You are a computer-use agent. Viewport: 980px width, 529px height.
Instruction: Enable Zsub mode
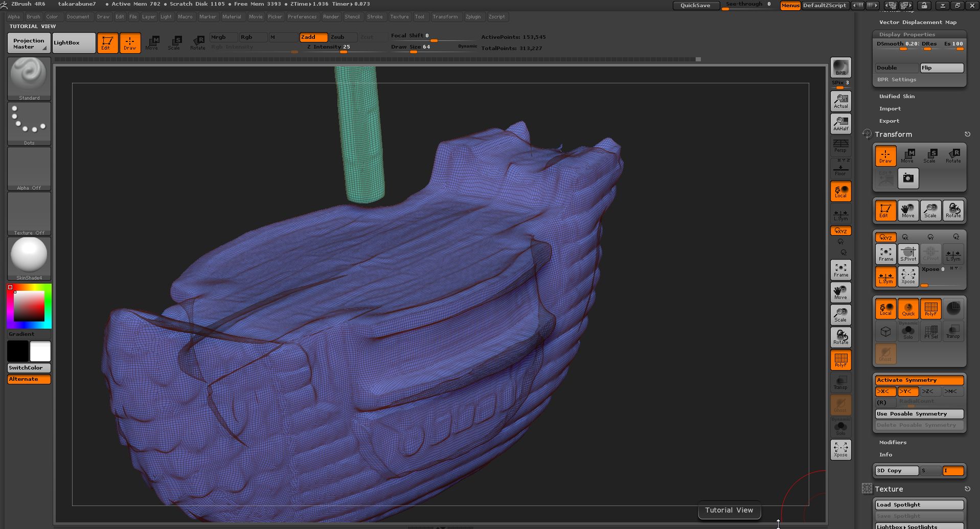(343, 37)
